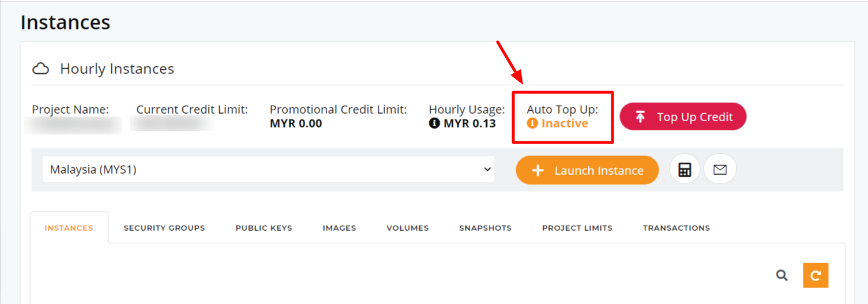The height and width of the screenshot is (304, 868).
Task: View the Project Limits tab
Action: (577, 228)
